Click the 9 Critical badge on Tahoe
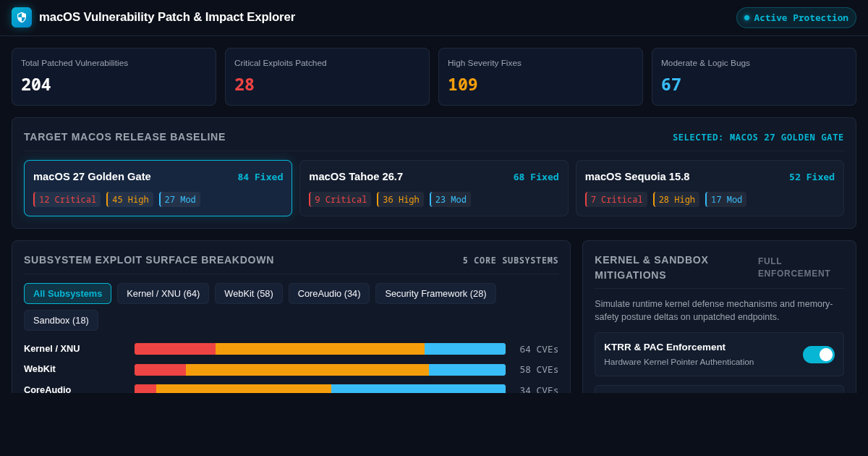Screen dimensions: 868x456 point(340,200)
